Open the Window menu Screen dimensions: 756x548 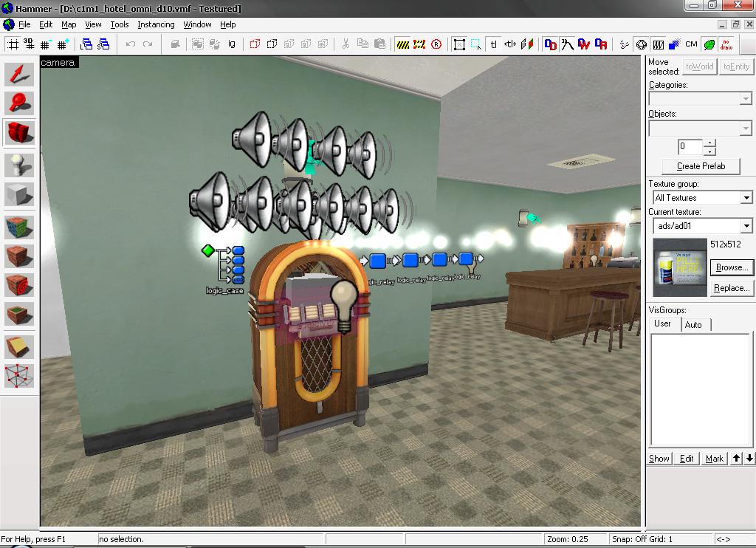click(197, 24)
